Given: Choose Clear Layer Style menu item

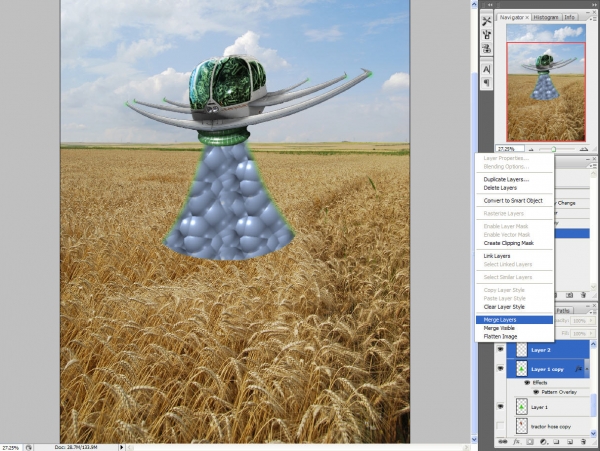Looking at the screenshot, I should pyautogui.click(x=514, y=307).
